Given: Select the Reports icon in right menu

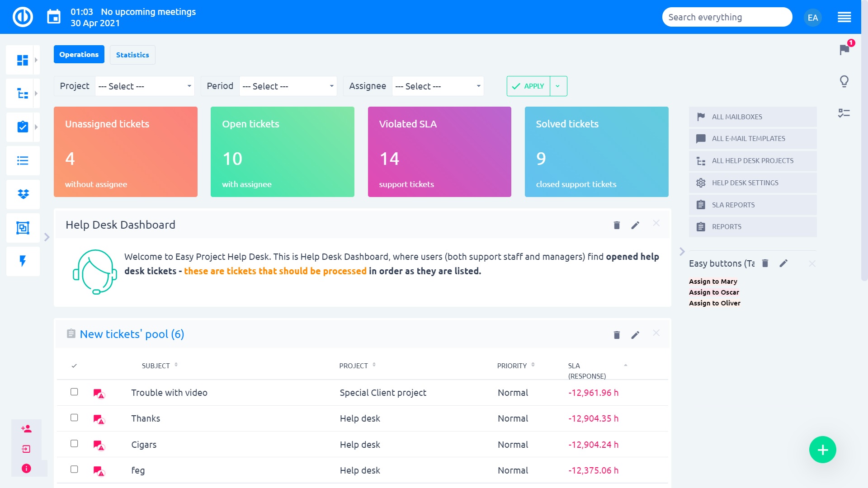Looking at the screenshot, I should pos(701,226).
